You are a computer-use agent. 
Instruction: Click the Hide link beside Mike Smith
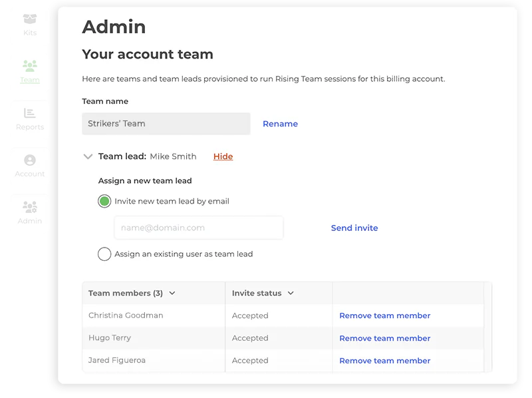click(x=223, y=156)
